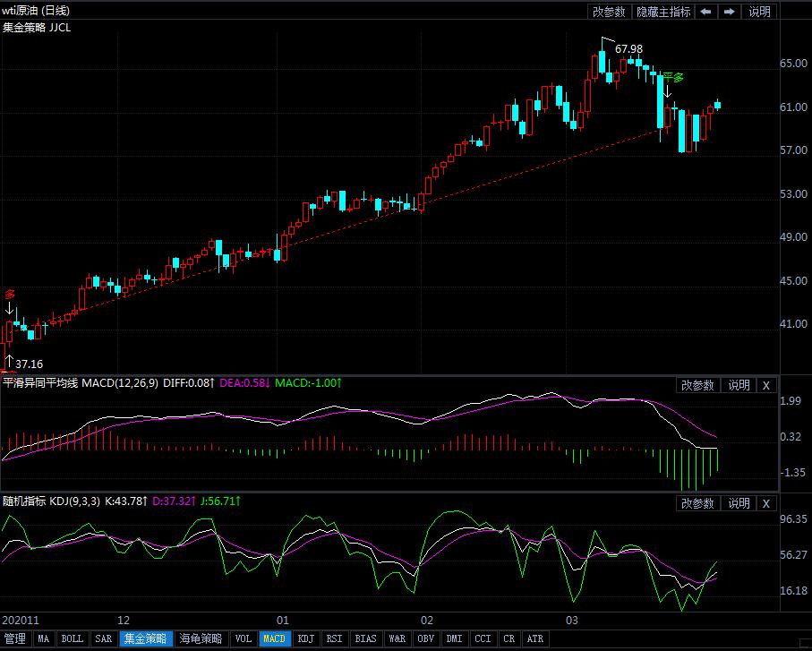Edit KDJ parameters via 改参数
The image size is (812, 651).
click(698, 503)
